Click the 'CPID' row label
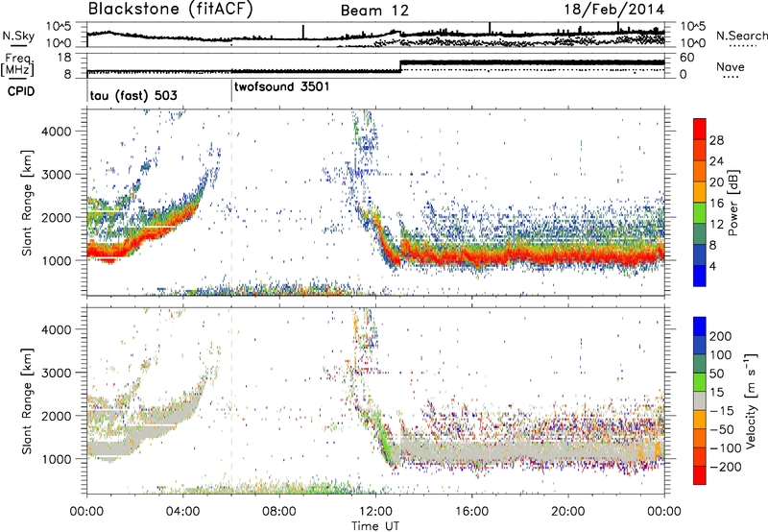 click(x=21, y=91)
